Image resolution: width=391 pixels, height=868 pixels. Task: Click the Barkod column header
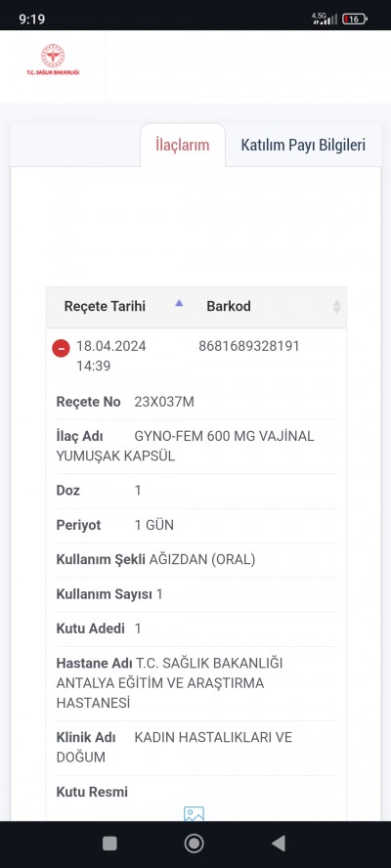click(229, 306)
